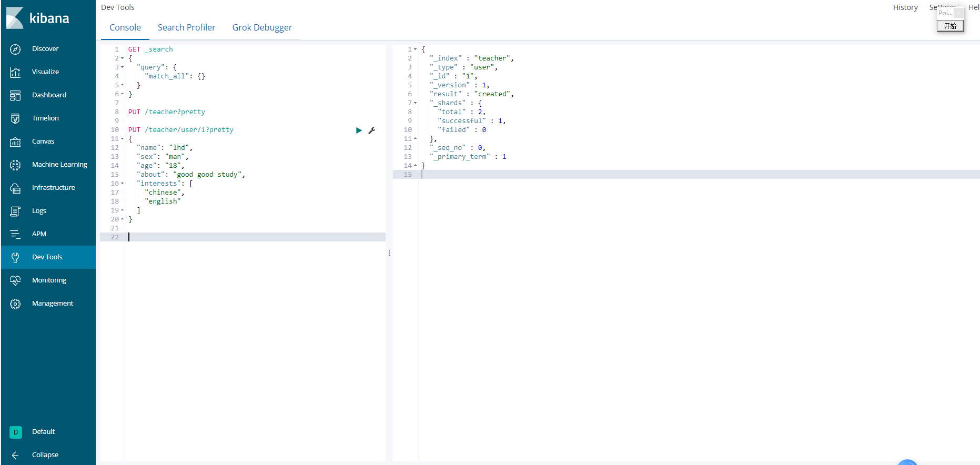The height and width of the screenshot is (465, 980).
Task: Click the "successful": 1 response line
Action: pos(472,121)
